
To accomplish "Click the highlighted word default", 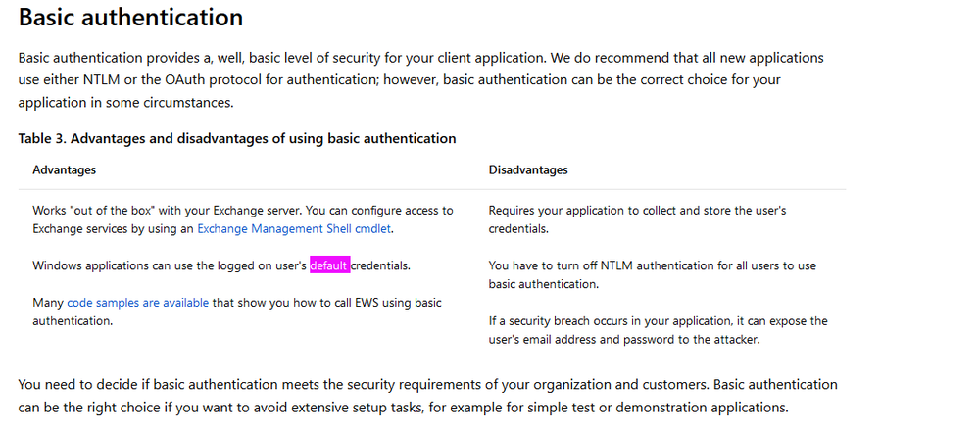I will tap(329, 265).
